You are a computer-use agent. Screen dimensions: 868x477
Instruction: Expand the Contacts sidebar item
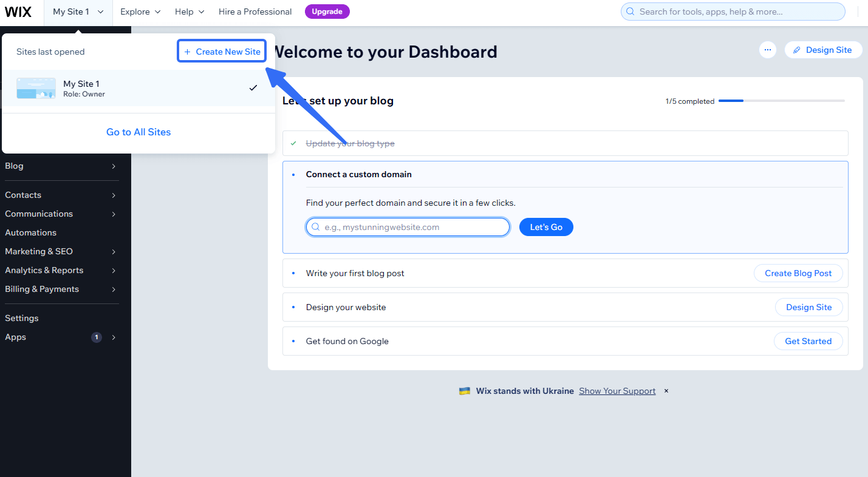coord(61,195)
